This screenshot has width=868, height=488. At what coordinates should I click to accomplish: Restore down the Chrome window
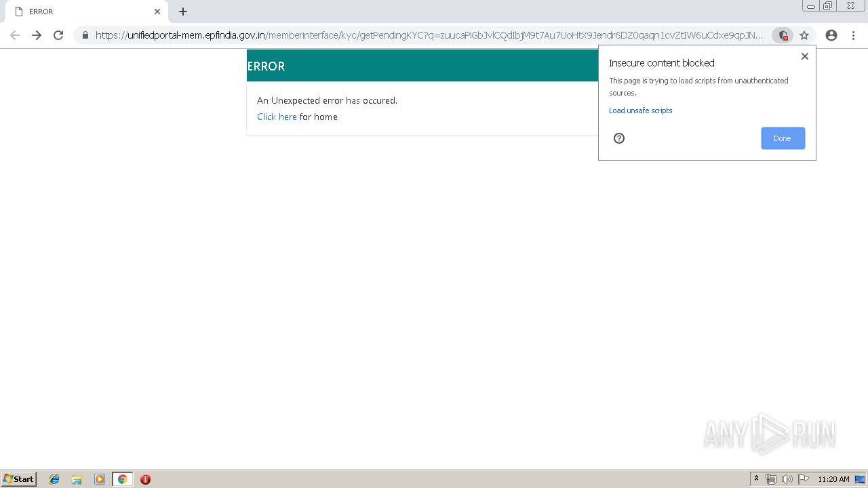pyautogui.click(x=827, y=6)
